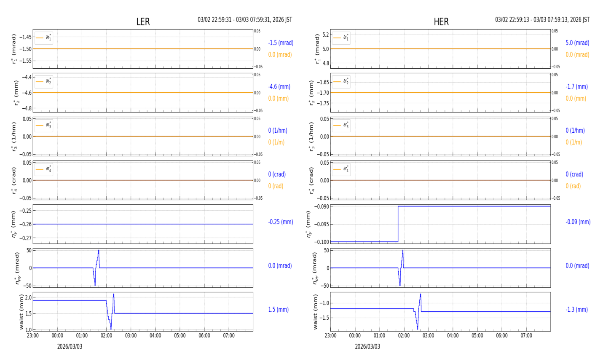Click the LER waist 1.5 (mm) value
Image resolution: width=595 pixels, height=364 pixels.
[x=278, y=310]
